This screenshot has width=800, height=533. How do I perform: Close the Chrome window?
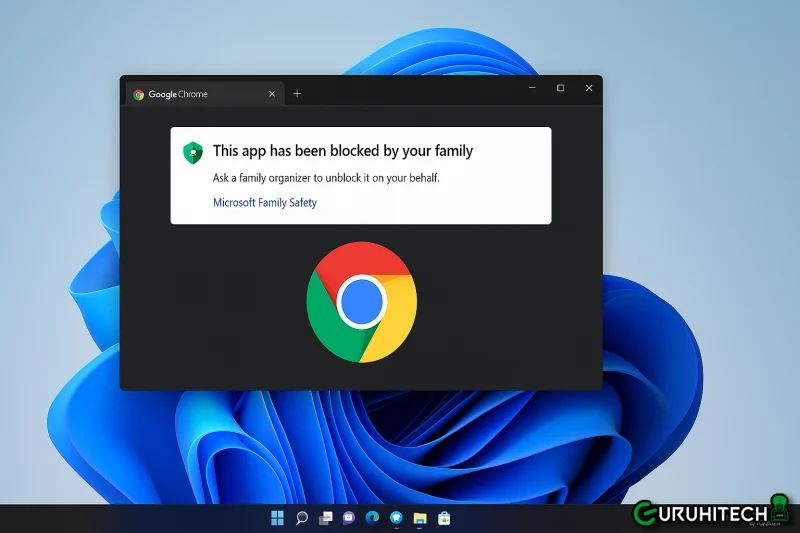click(589, 88)
